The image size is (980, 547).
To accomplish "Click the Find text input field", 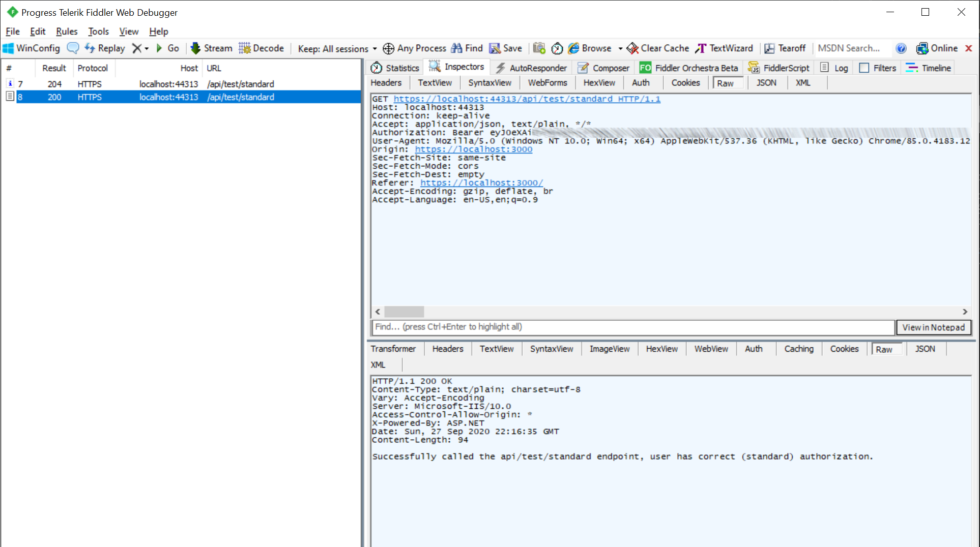I will 633,327.
